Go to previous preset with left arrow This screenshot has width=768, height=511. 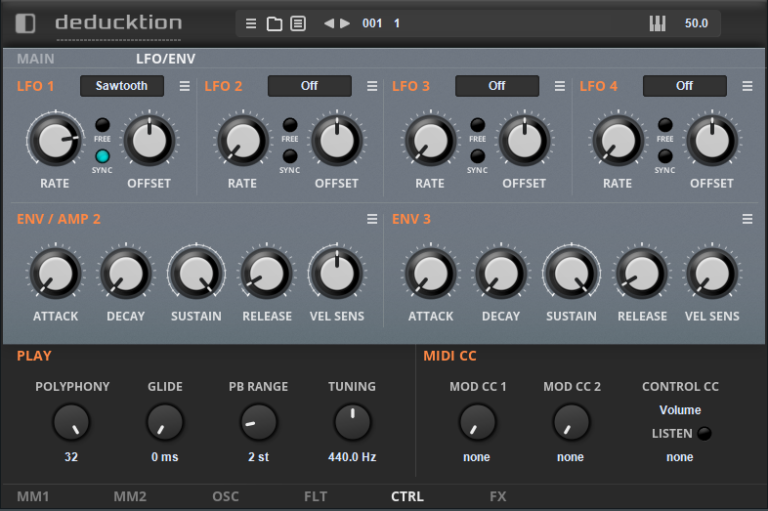(x=328, y=24)
